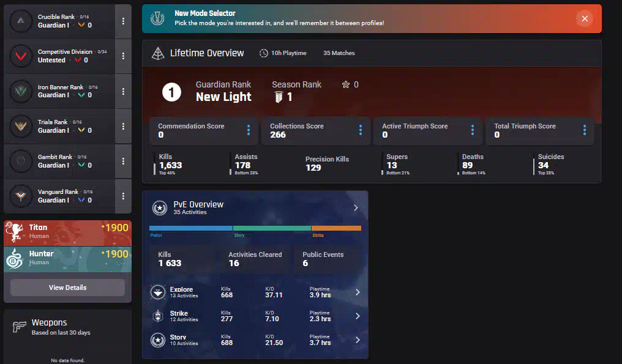
Task: Expand the Story row arrow
Action: [358, 340]
